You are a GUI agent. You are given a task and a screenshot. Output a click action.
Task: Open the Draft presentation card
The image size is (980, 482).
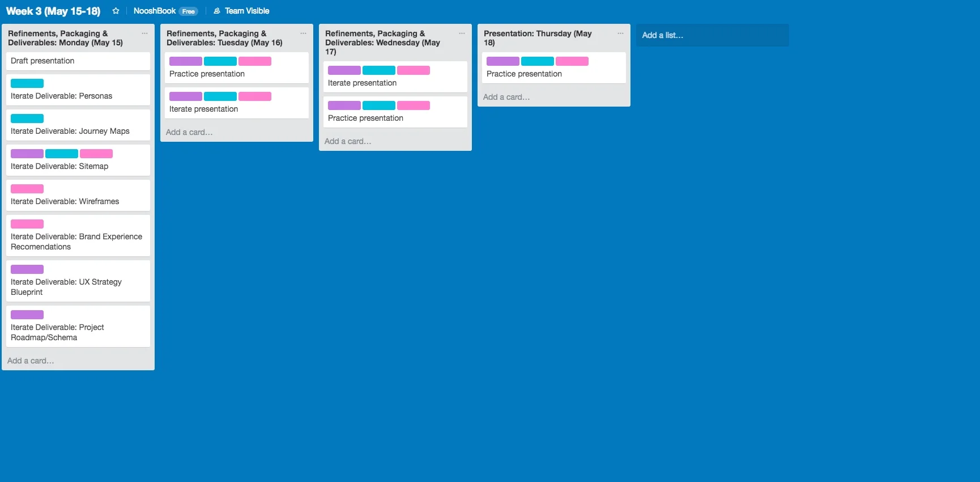pyautogui.click(x=78, y=61)
